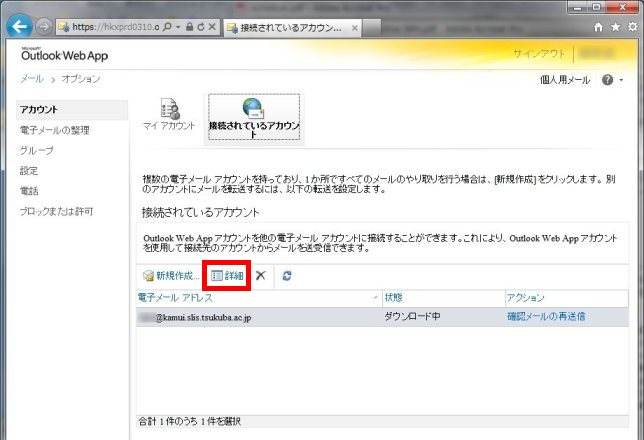Click the オプション breadcrumb text

click(81, 78)
